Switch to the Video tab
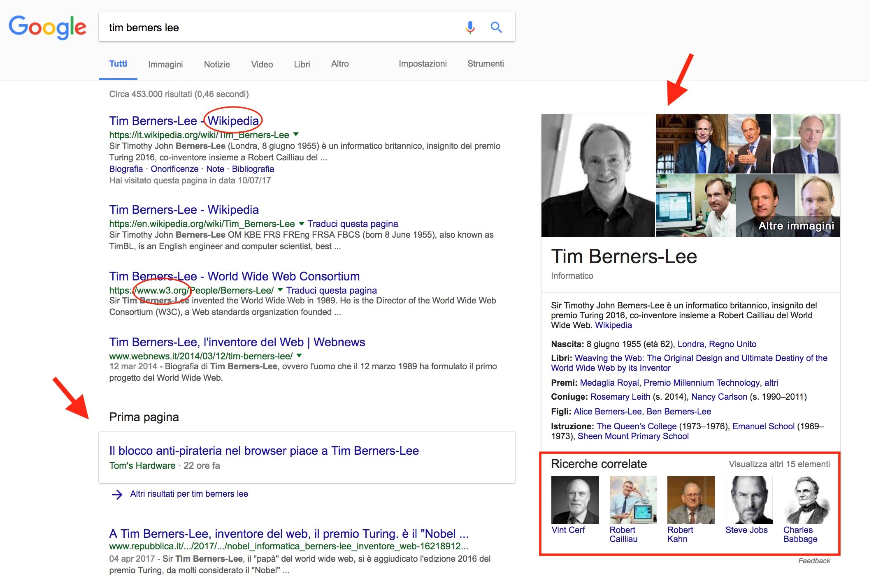The width and height of the screenshot is (869, 588). 262,64
